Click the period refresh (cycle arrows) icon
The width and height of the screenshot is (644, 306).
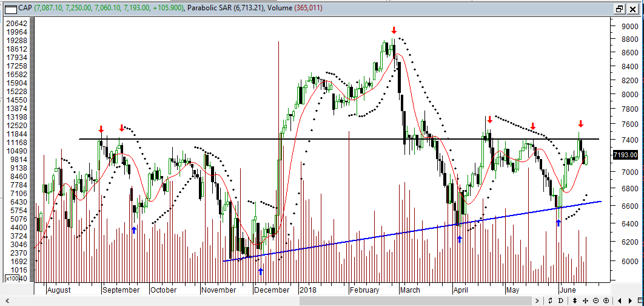coord(551,301)
